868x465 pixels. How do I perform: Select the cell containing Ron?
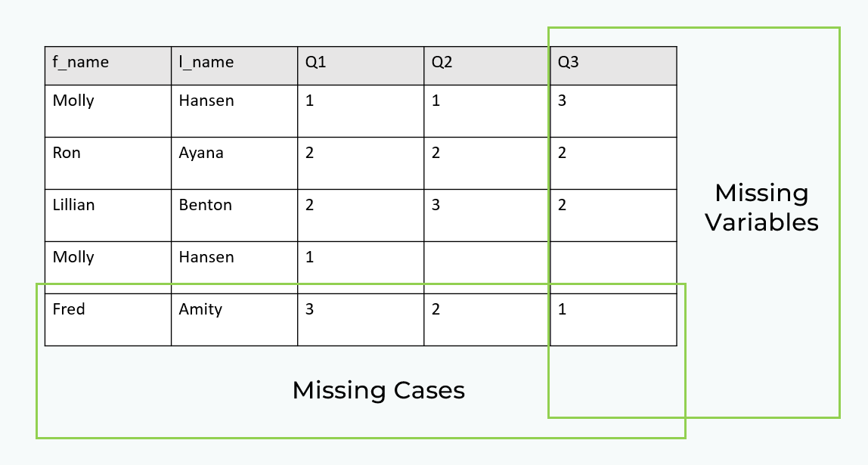pyautogui.click(x=108, y=163)
